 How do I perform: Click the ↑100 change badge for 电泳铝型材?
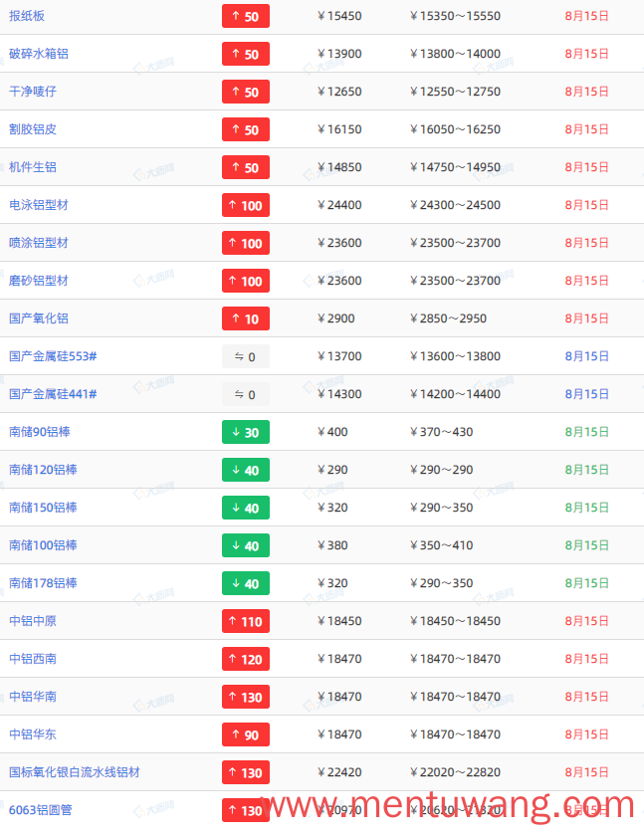click(246, 205)
